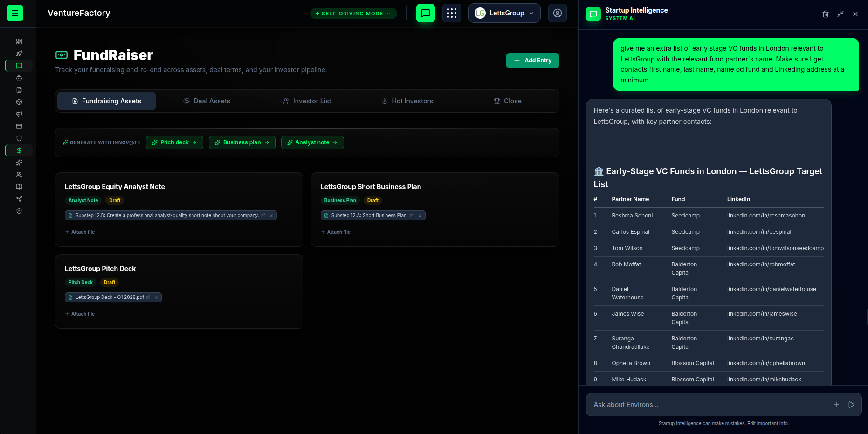Open the linkedin.com/in/mikehudack link
This screenshot has height=434, width=868.
764,380
